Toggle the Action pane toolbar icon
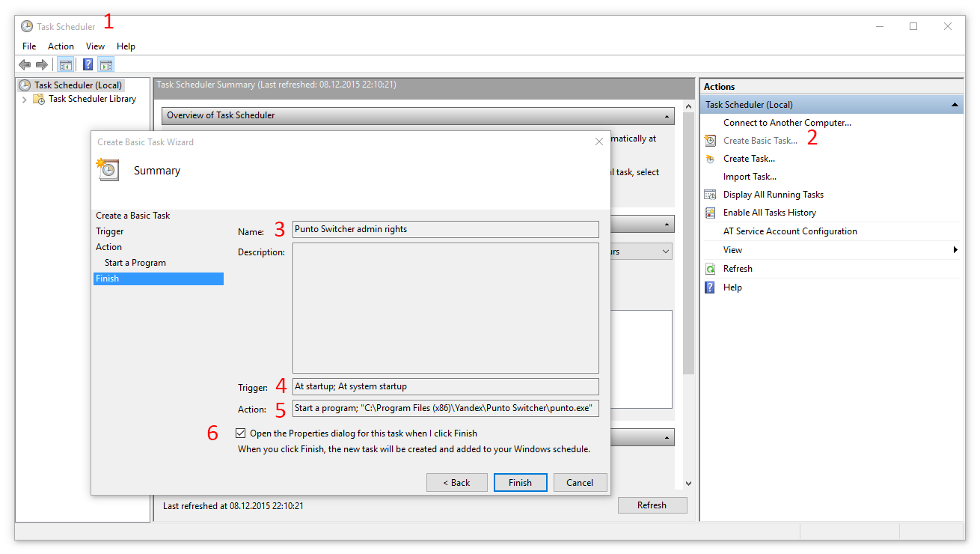This screenshot has width=980, height=554. 105,65
